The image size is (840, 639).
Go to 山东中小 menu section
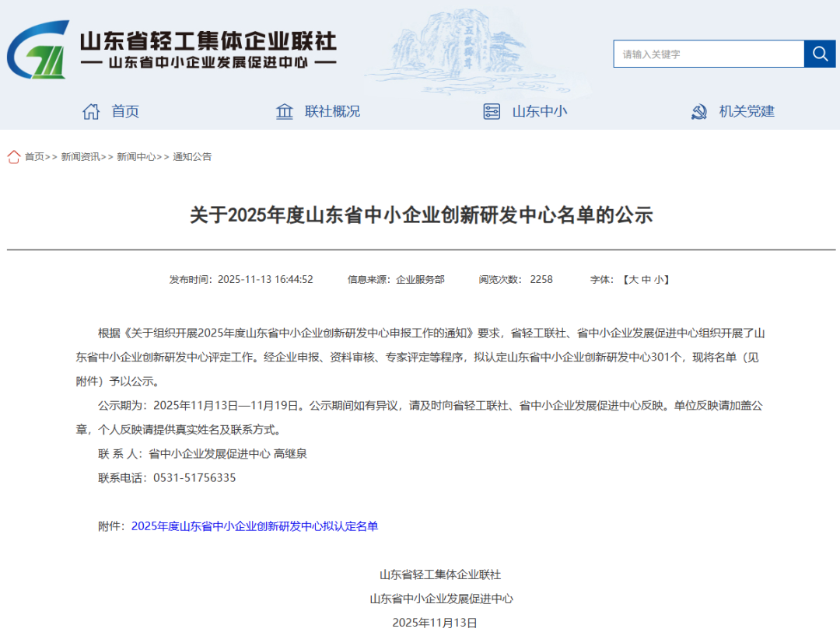539,111
